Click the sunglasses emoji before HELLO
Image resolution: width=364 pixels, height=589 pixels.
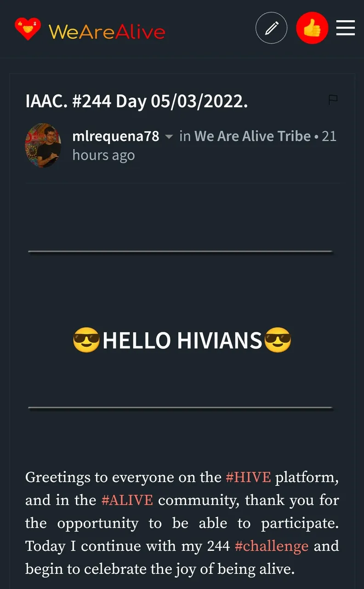(x=86, y=341)
